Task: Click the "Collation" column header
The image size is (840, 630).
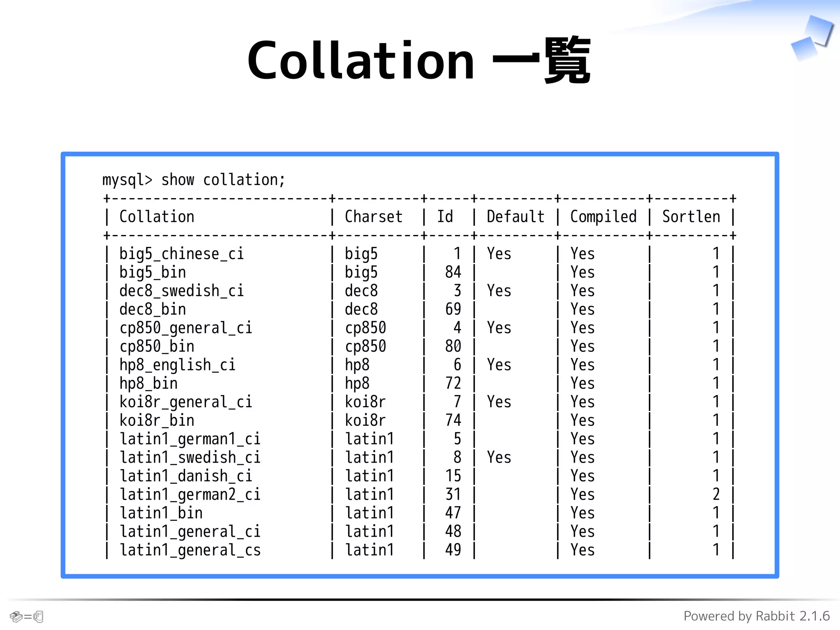Action: point(157,217)
